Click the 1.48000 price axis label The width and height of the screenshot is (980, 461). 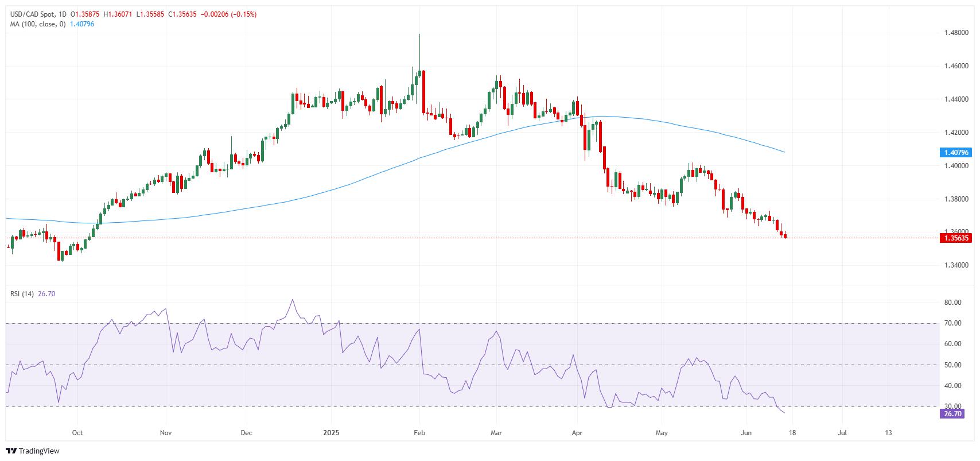(x=956, y=33)
